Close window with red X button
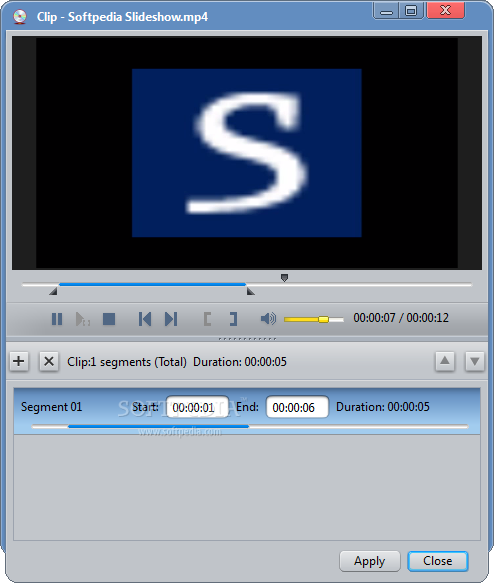This screenshot has height=583, width=494. pos(446,10)
